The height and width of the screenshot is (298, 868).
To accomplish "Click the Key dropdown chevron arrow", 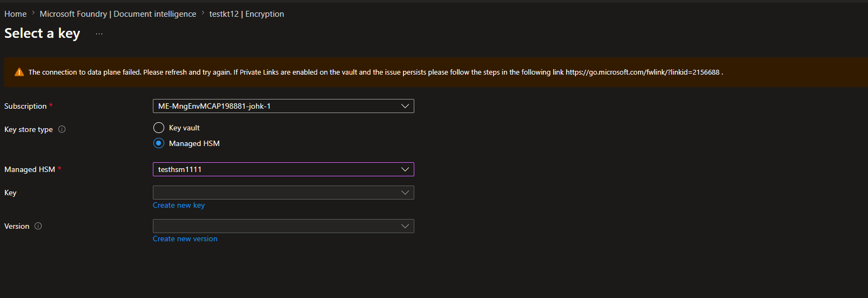I will [405, 193].
